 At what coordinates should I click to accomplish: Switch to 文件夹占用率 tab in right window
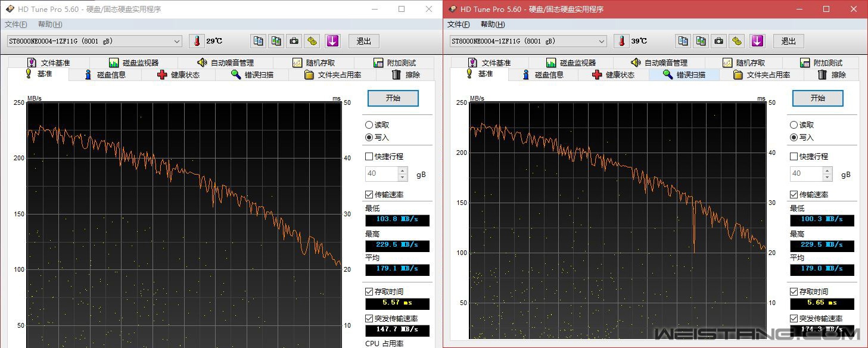coord(761,75)
